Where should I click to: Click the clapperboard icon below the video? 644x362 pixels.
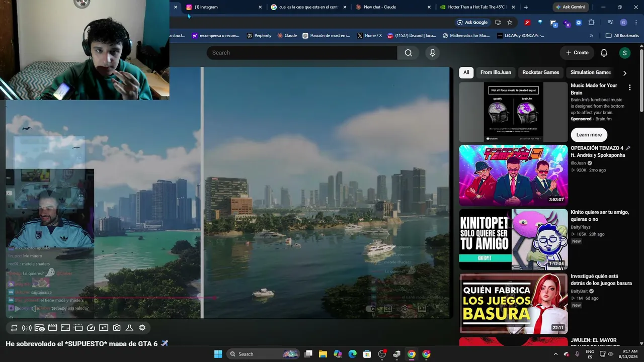[x=52, y=328]
